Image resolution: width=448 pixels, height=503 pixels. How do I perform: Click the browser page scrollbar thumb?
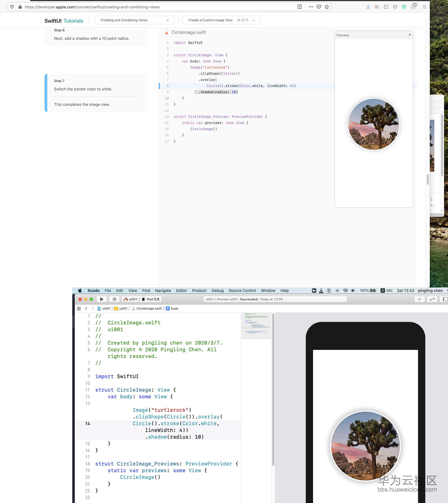(x=428, y=179)
